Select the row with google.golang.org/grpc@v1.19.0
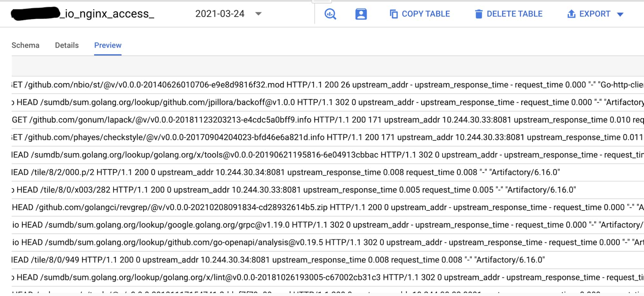The height and width of the screenshot is (296, 644). (x=328, y=225)
